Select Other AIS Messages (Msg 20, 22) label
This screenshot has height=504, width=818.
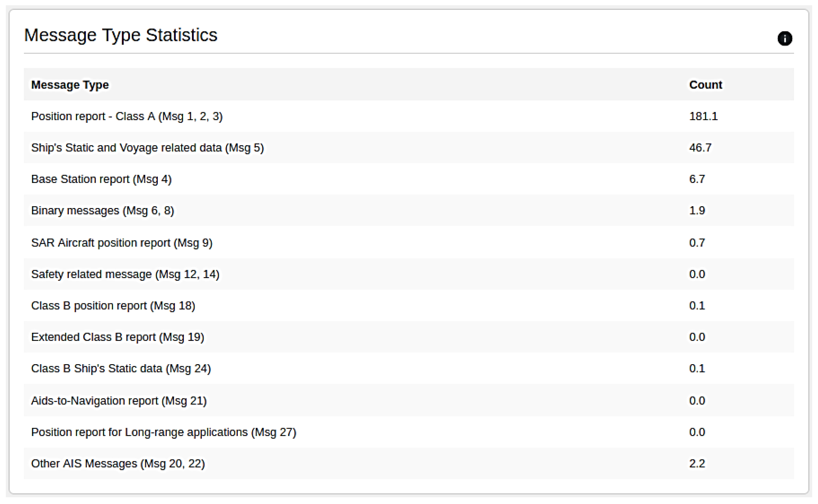click(118, 464)
